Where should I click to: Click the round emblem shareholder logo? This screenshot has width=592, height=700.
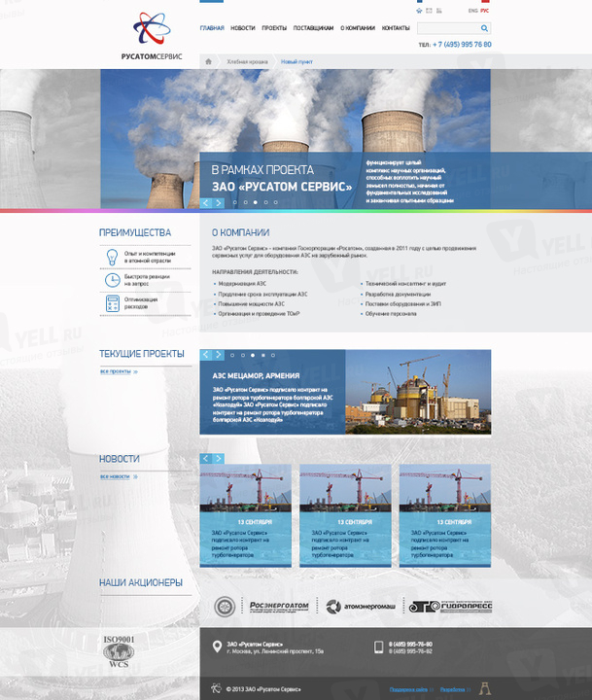[x=225, y=607]
